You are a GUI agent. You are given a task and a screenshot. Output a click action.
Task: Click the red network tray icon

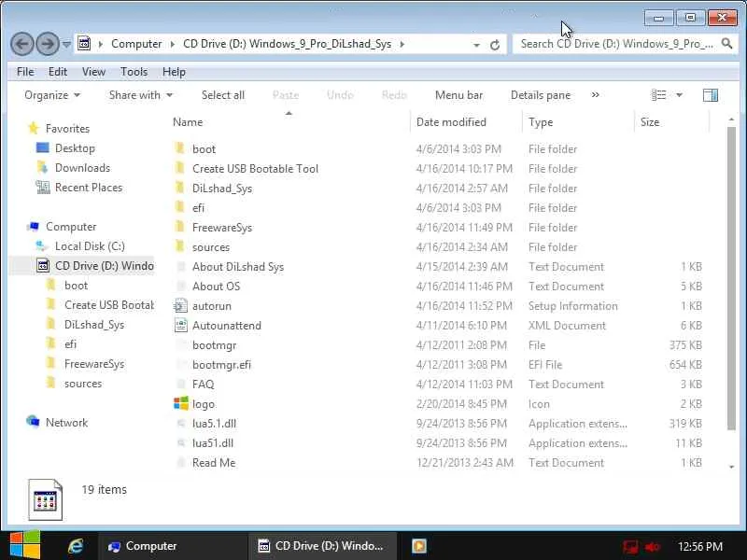coord(630,547)
